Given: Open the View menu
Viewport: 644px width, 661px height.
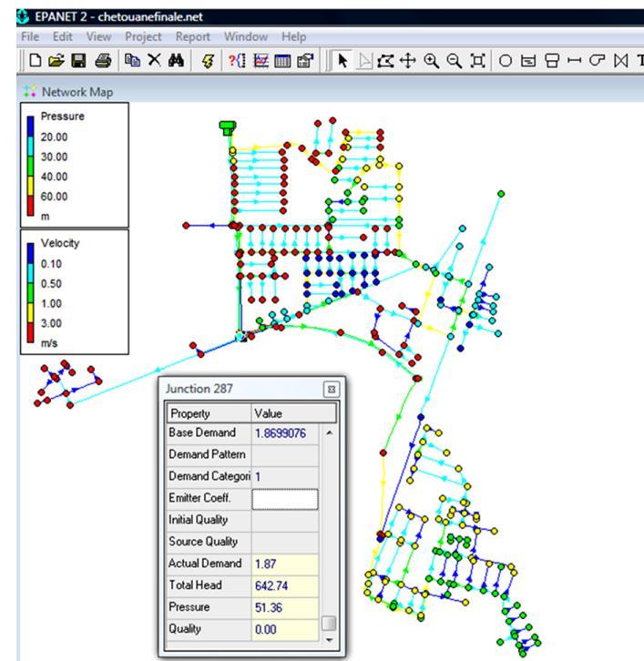Looking at the screenshot, I should (x=98, y=36).
